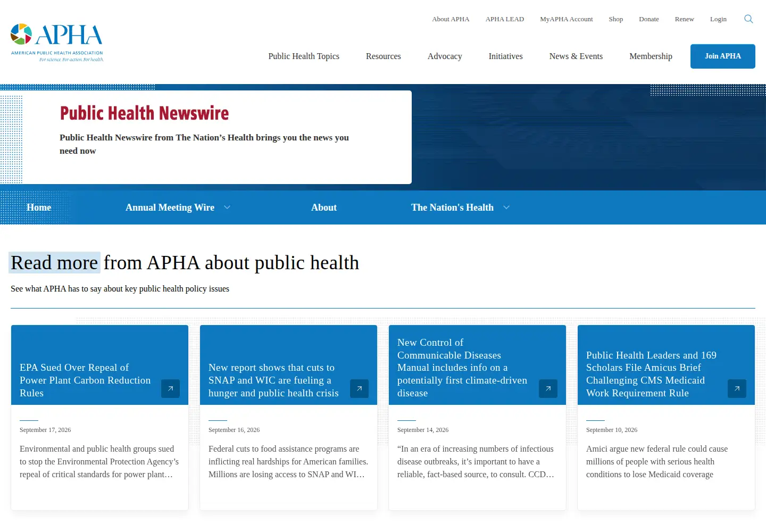766x532 pixels.
Task: Click the Public Health Newswire heading
Action: pos(144,113)
